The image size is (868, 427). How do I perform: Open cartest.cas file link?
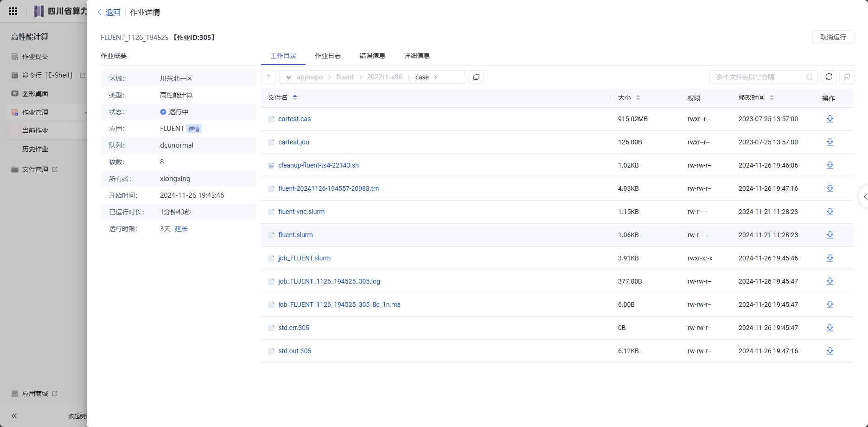click(x=294, y=119)
